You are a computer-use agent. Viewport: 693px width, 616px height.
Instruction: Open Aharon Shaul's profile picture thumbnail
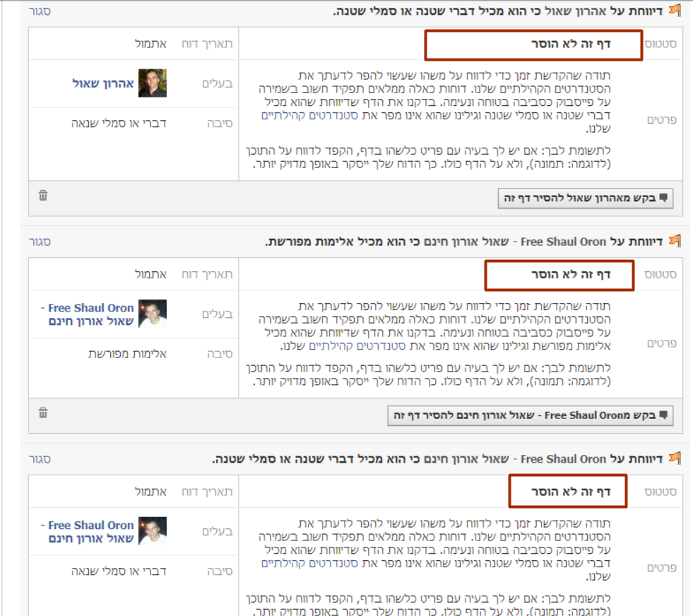152,83
